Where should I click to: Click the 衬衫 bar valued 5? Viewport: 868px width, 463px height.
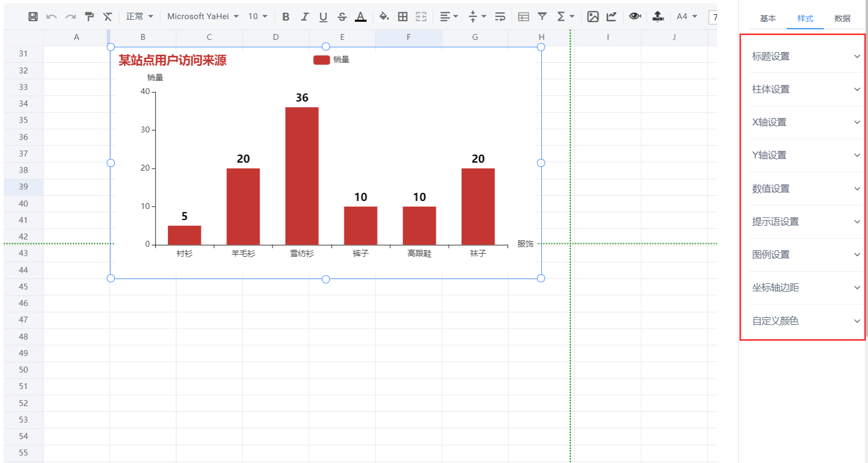pyautogui.click(x=184, y=235)
